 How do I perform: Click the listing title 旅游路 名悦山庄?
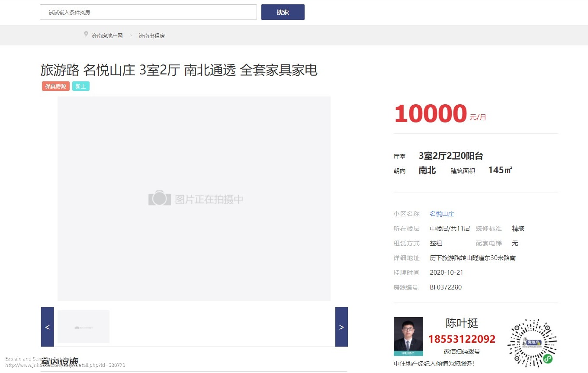[x=179, y=70]
